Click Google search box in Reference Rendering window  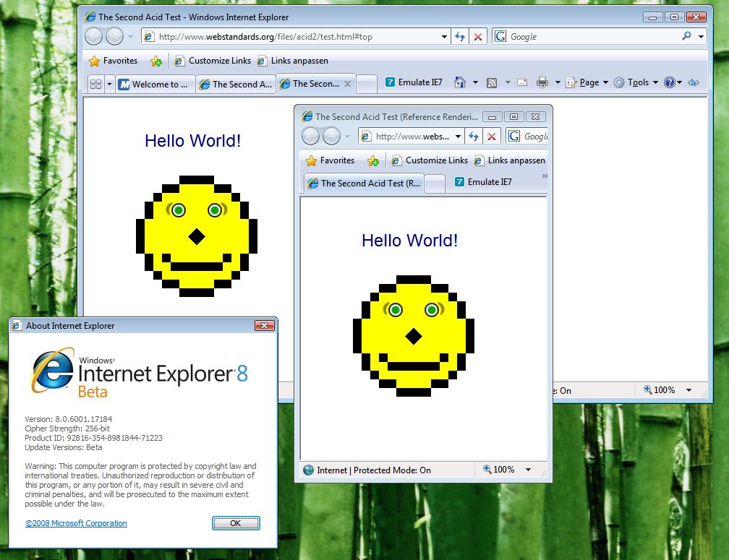point(527,137)
